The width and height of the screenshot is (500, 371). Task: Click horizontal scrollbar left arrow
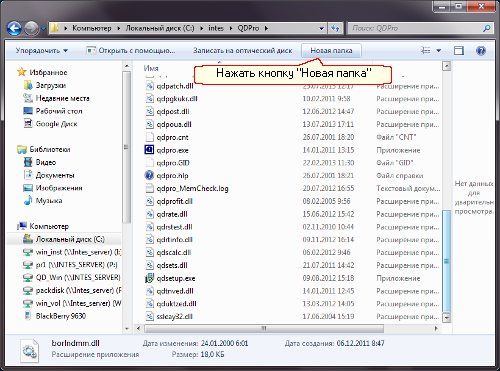pyautogui.click(x=138, y=328)
